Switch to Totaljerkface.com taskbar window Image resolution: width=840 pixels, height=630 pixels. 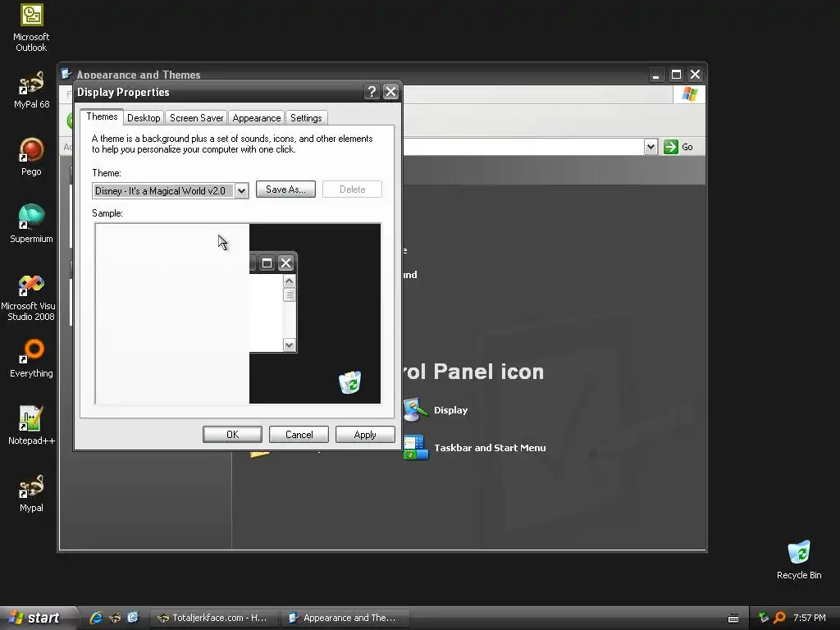point(213,618)
